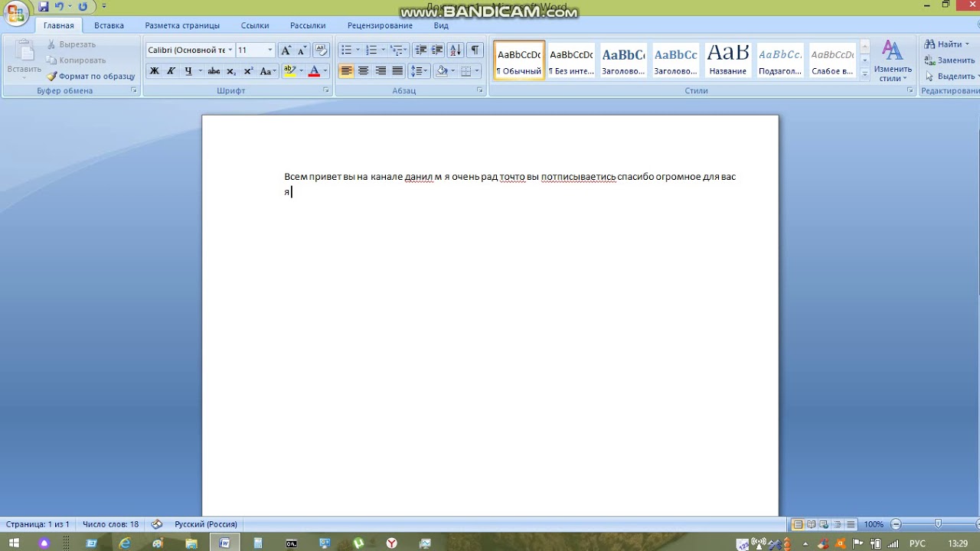Open the bullets list dropdown arrow

coord(358,51)
